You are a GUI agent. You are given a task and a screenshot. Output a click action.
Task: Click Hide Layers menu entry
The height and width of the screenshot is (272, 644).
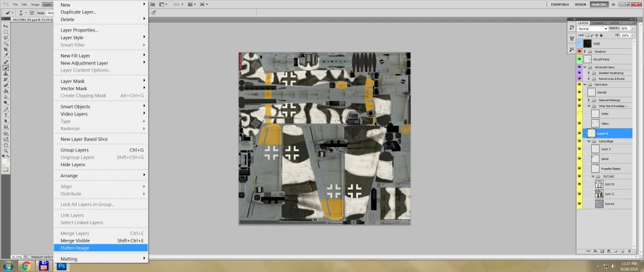100,164
